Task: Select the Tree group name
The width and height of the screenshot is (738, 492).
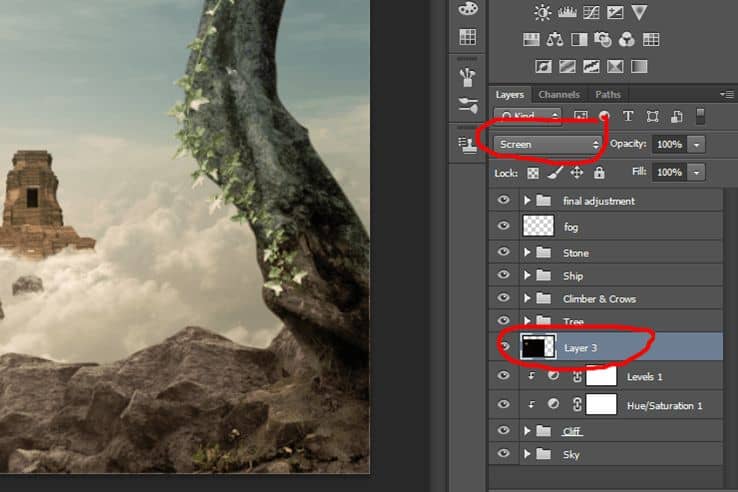Action: [x=573, y=322]
